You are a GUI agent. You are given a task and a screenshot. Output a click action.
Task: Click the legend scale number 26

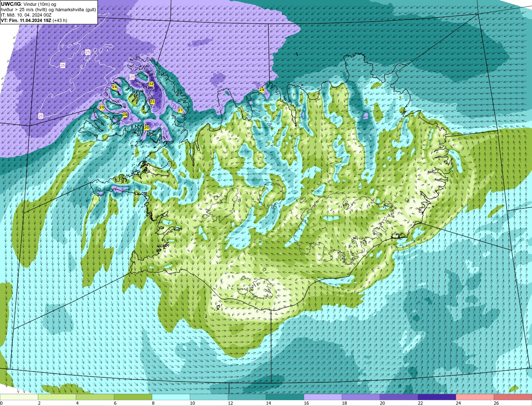(x=496, y=403)
